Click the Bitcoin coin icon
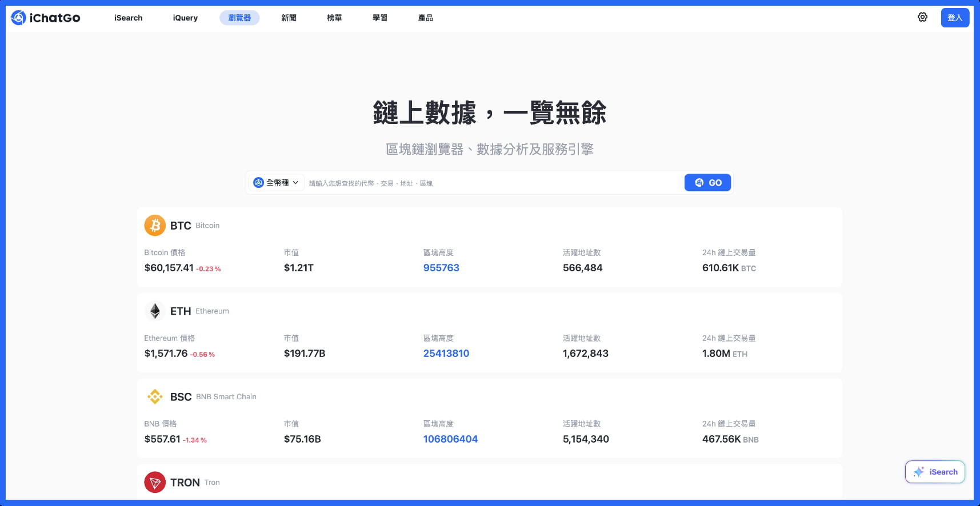The width and height of the screenshot is (980, 506). 155,226
